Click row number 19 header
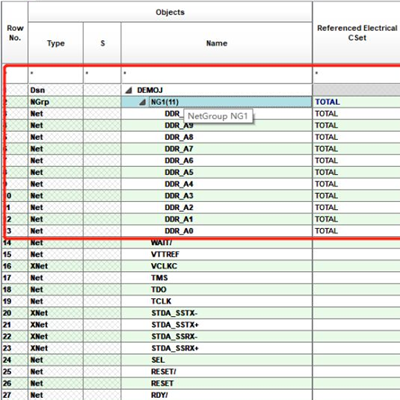 (15, 301)
